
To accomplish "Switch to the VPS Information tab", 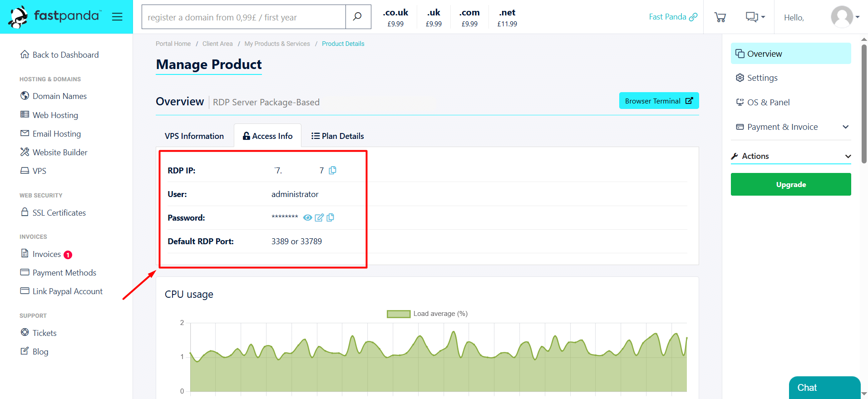I will pyautogui.click(x=194, y=136).
